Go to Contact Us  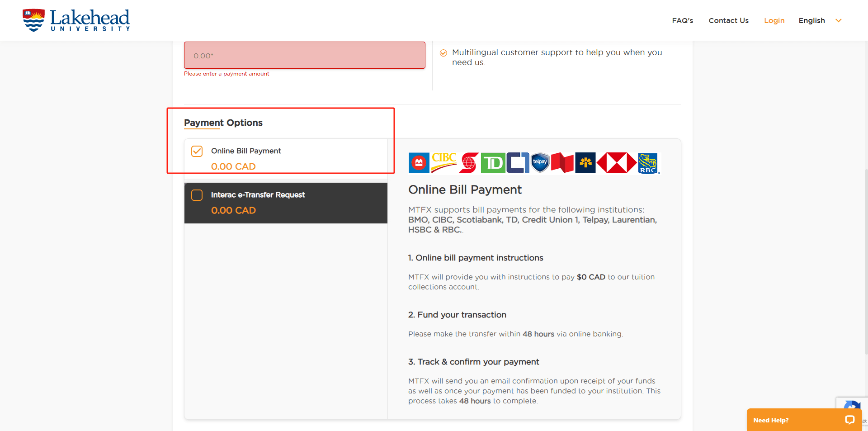click(x=729, y=21)
